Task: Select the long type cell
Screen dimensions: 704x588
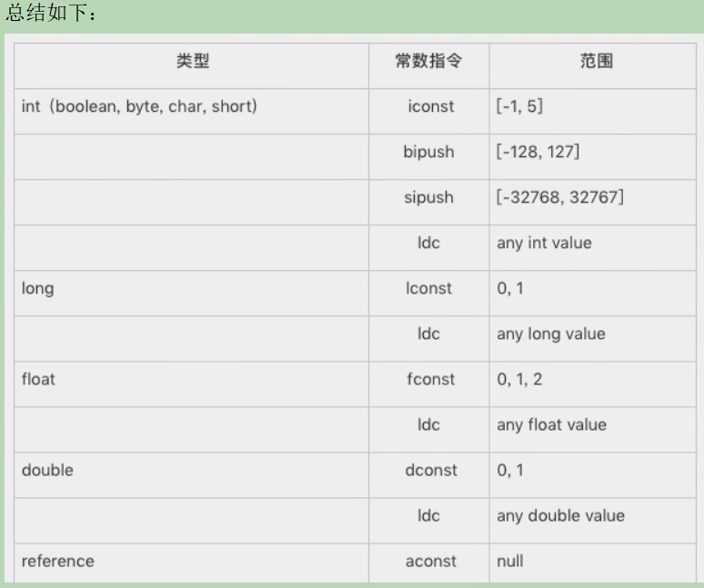Action: (x=192, y=294)
